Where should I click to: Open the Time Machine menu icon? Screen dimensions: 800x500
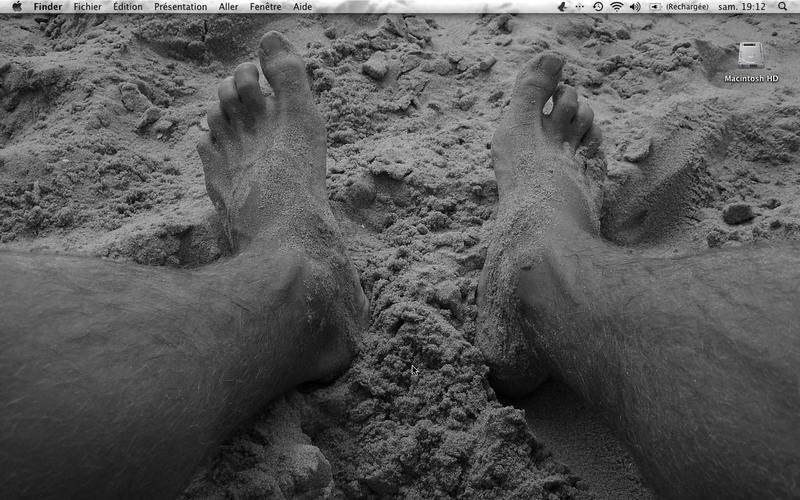pyautogui.click(x=598, y=7)
